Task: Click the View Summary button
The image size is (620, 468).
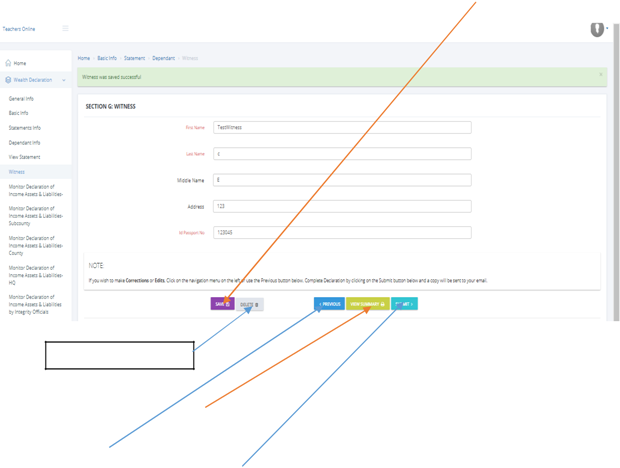Action: 367,304
